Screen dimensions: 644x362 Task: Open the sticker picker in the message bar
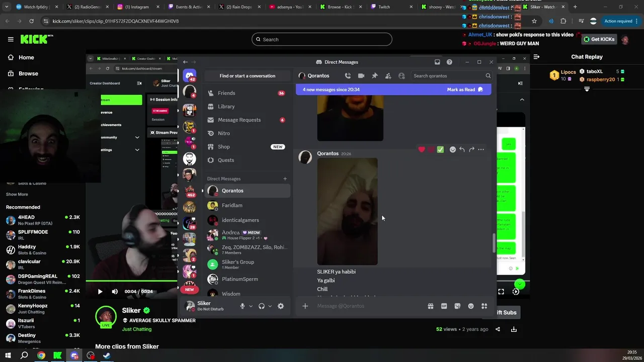click(x=457, y=306)
